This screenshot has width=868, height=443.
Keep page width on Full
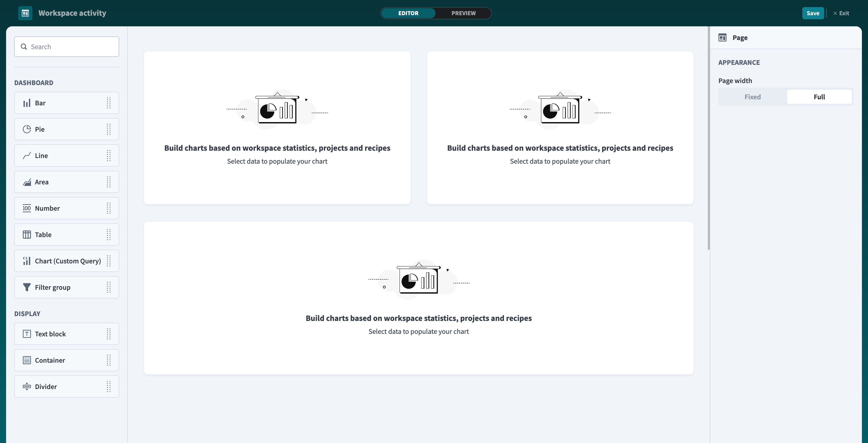point(819,97)
